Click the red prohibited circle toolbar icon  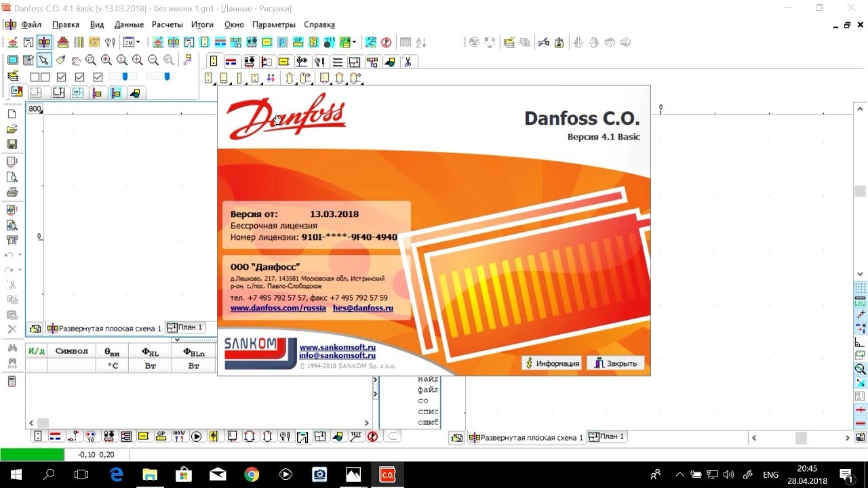(x=386, y=42)
